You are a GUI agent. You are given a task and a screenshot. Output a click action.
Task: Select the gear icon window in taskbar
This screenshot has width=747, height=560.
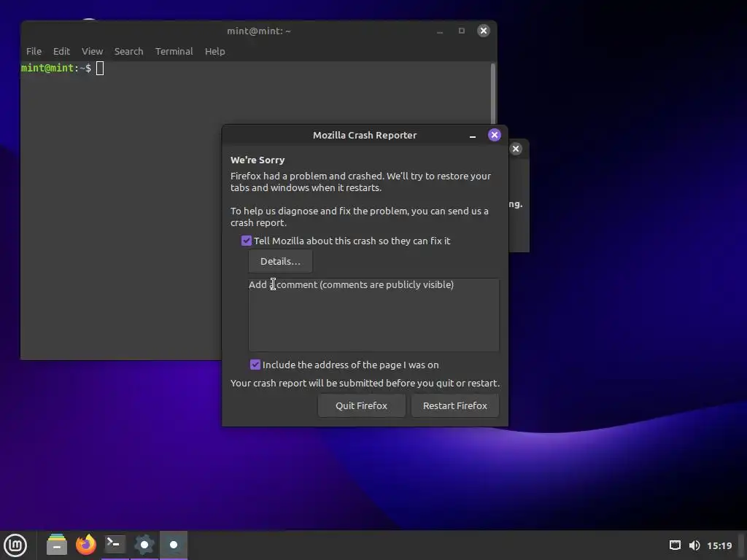144,544
